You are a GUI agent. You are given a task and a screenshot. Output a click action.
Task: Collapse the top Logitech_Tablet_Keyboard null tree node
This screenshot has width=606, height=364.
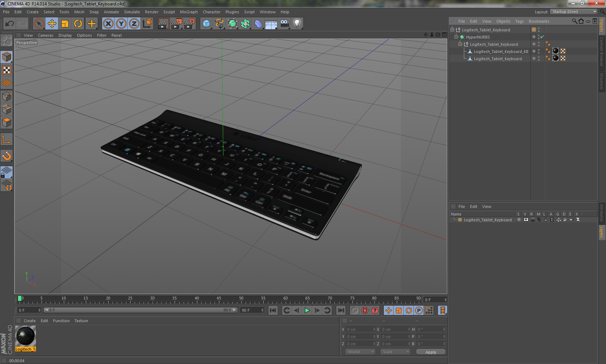click(x=452, y=30)
